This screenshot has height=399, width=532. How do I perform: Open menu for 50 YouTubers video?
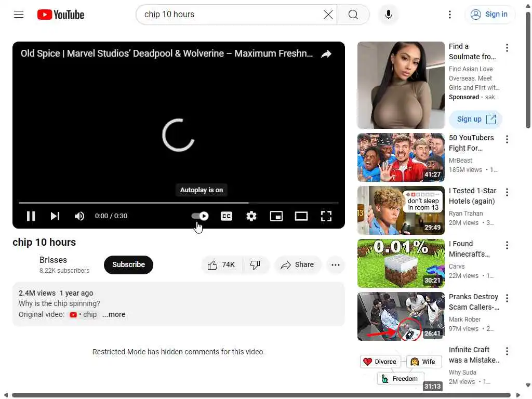pyautogui.click(x=507, y=139)
